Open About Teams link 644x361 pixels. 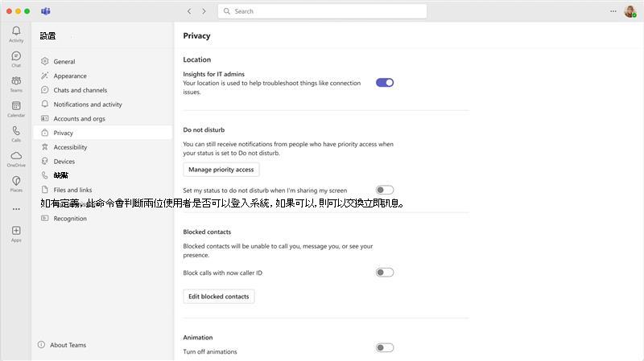(62, 345)
